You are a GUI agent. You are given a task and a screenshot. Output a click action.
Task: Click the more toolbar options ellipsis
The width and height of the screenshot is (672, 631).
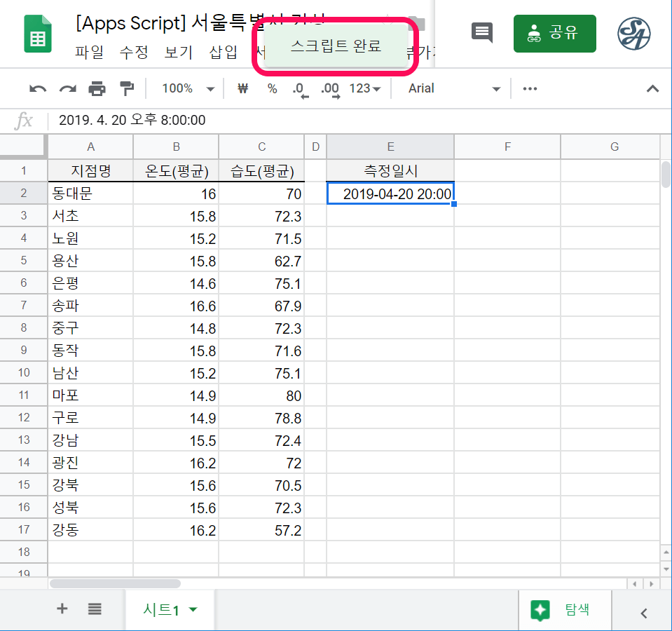pos(530,89)
